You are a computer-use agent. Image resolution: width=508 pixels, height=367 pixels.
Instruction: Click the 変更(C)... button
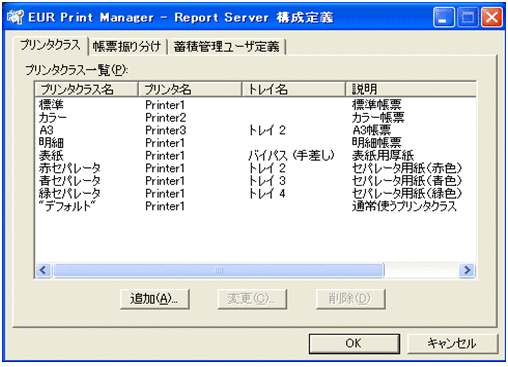point(252,299)
